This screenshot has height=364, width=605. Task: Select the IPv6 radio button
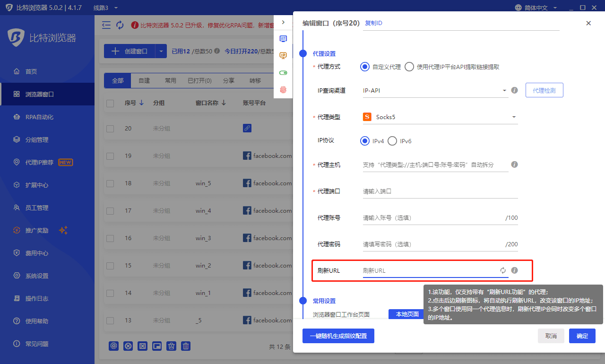pos(392,141)
